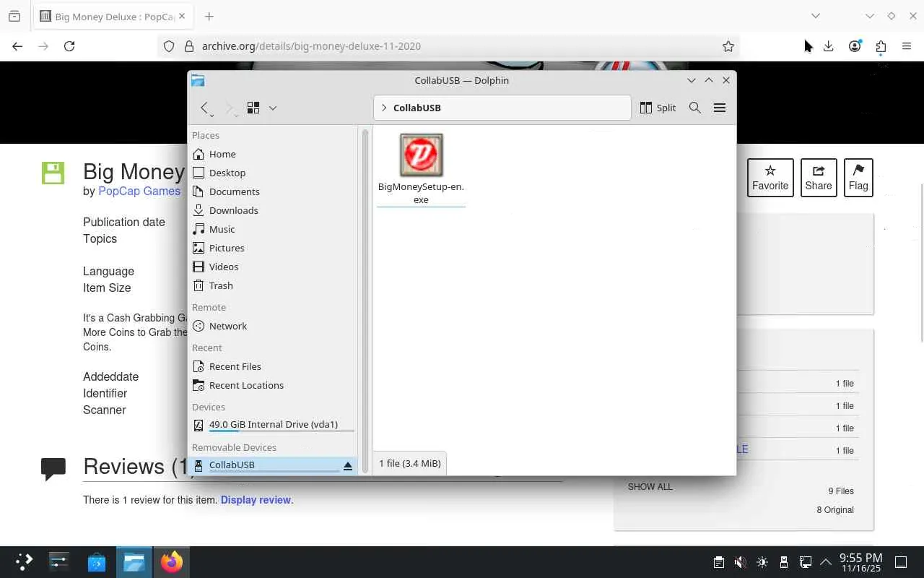Image resolution: width=924 pixels, height=578 pixels.
Task: Open the clipboard tray icon
Action: click(718, 562)
